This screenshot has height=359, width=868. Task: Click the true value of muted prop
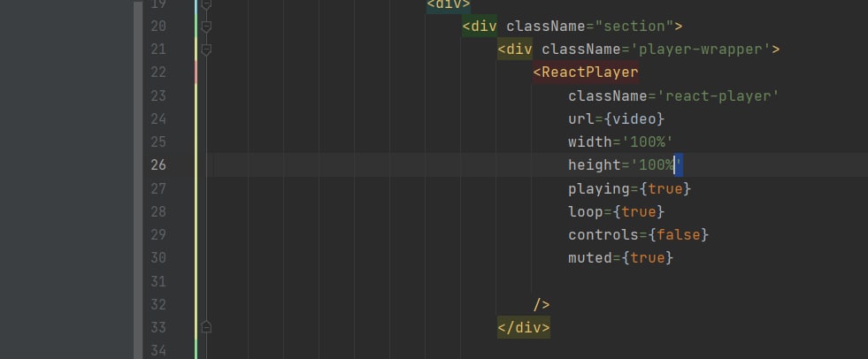pyautogui.click(x=647, y=258)
